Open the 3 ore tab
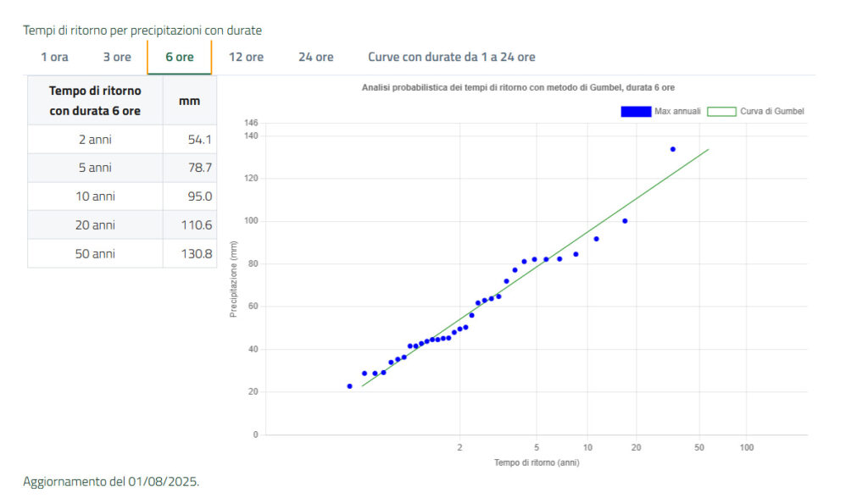Viewport: 868px width, 498px height. [117, 58]
